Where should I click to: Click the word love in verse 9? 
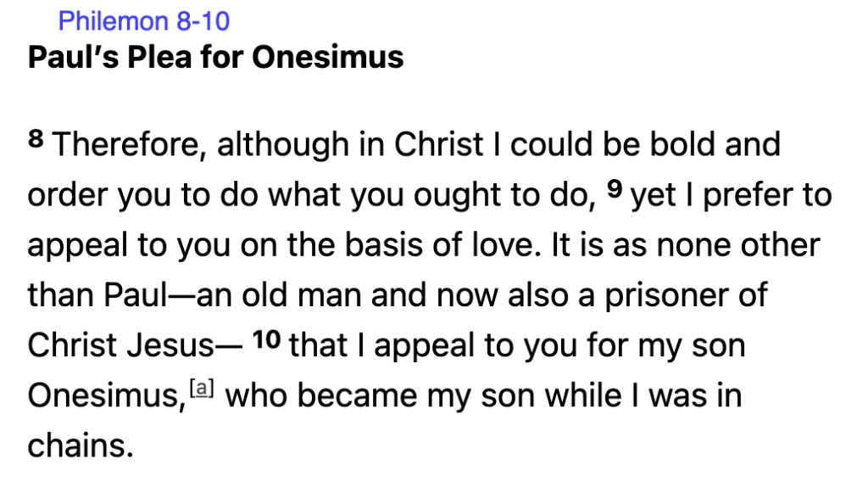482,246
